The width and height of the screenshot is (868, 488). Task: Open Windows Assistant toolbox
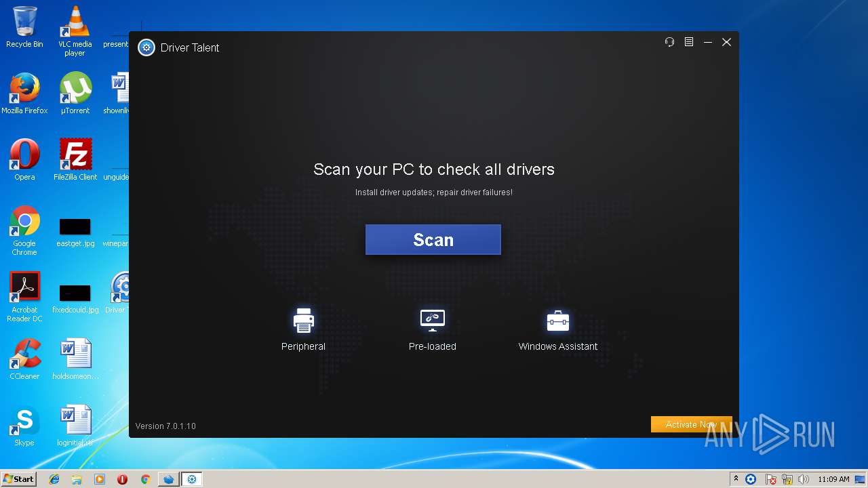[557, 330]
